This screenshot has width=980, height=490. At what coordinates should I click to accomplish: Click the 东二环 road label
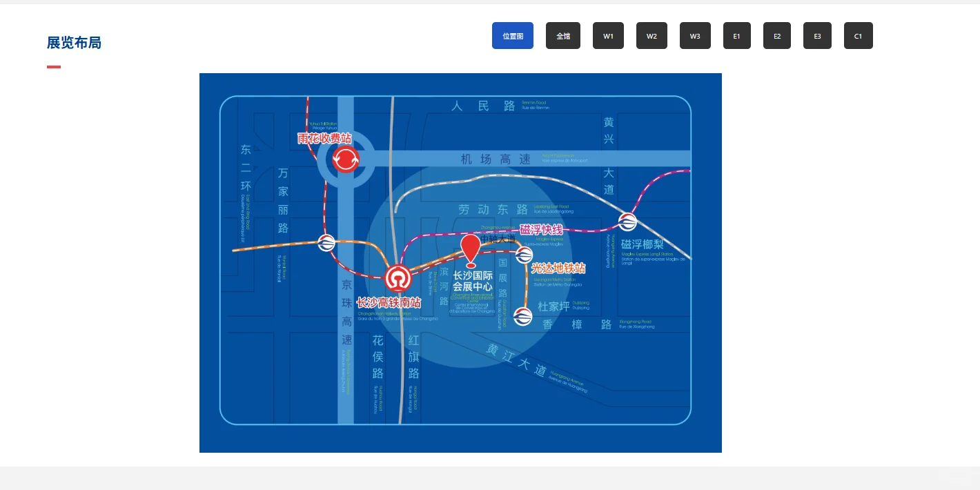click(x=246, y=168)
